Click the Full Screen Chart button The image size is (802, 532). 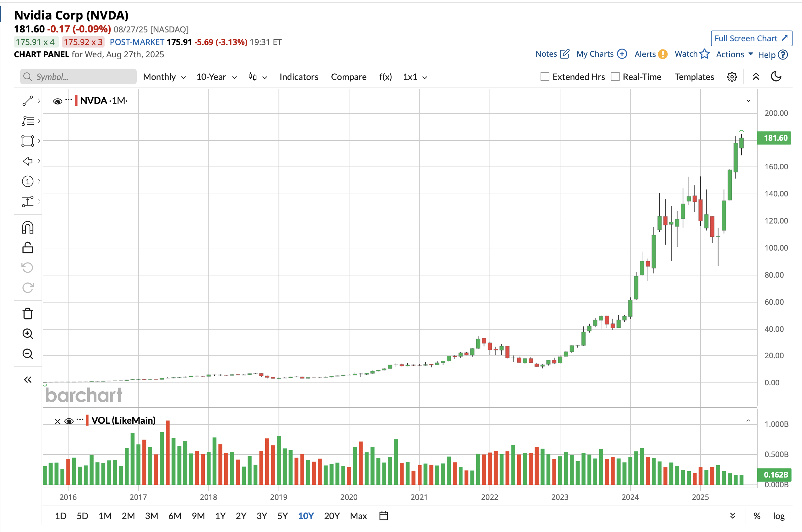pyautogui.click(x=751, y=38)
